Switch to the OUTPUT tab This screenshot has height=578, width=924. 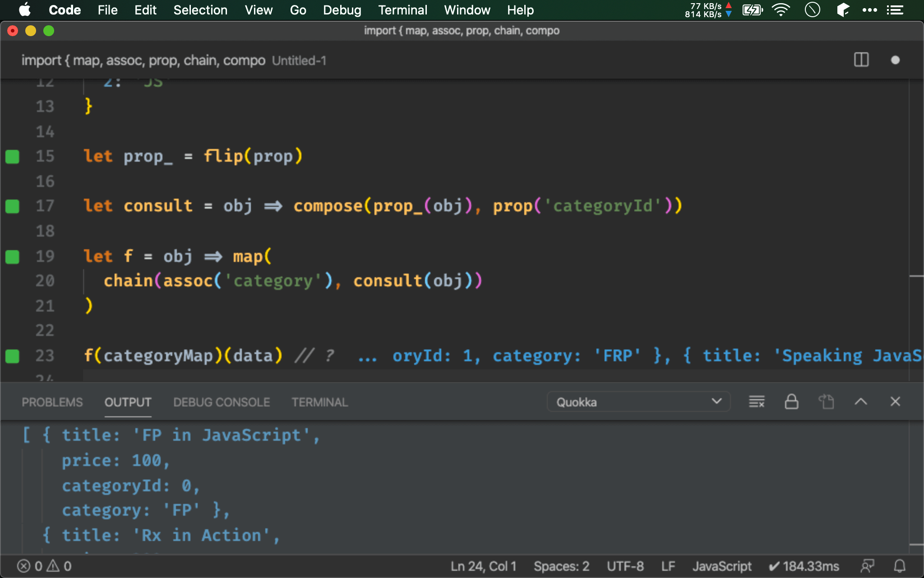tap(128, 402)
